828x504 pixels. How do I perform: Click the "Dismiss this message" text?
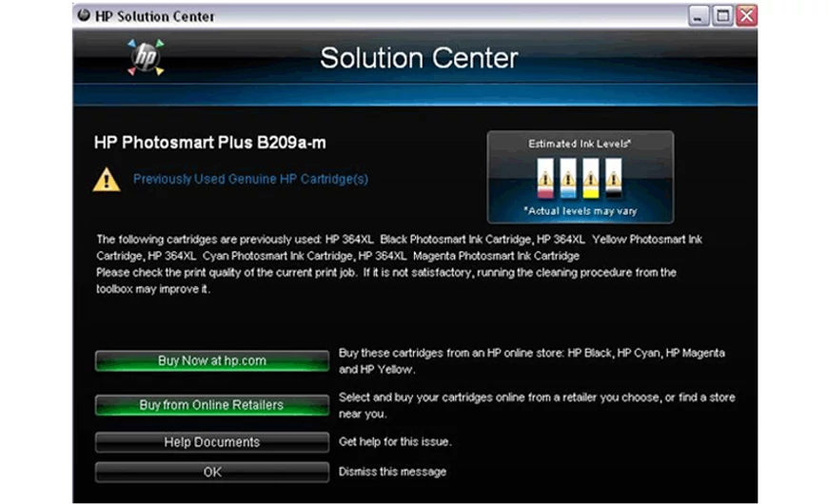click(392, 472)
